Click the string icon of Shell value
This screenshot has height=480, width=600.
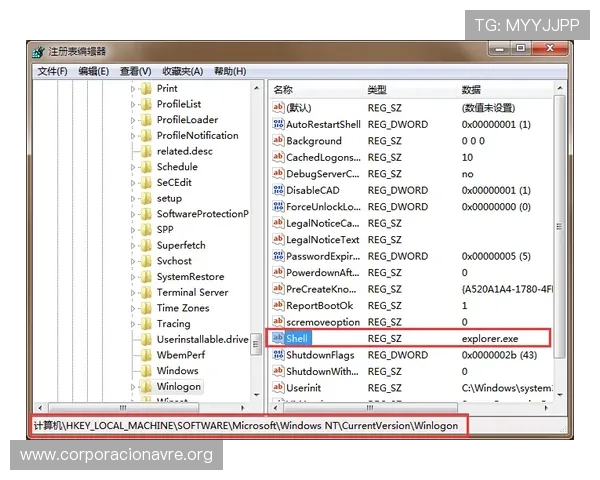pos(278,338)
